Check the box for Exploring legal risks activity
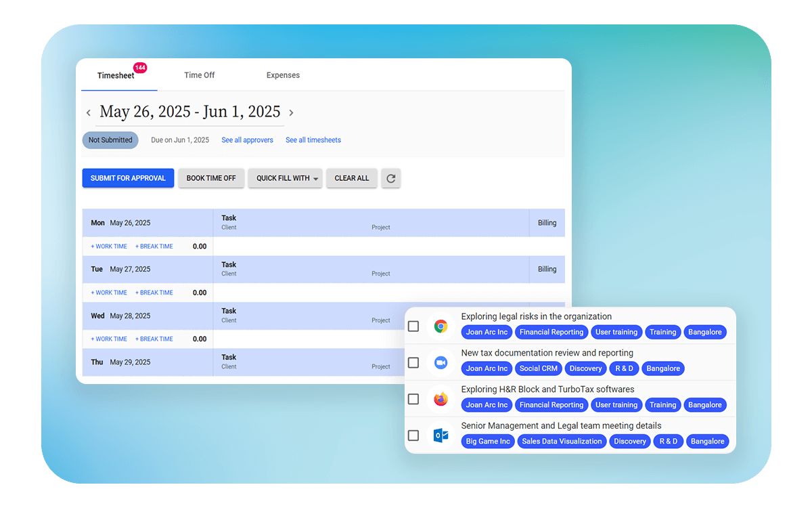Viewport: 812px width, 508px height. [413, 326]
